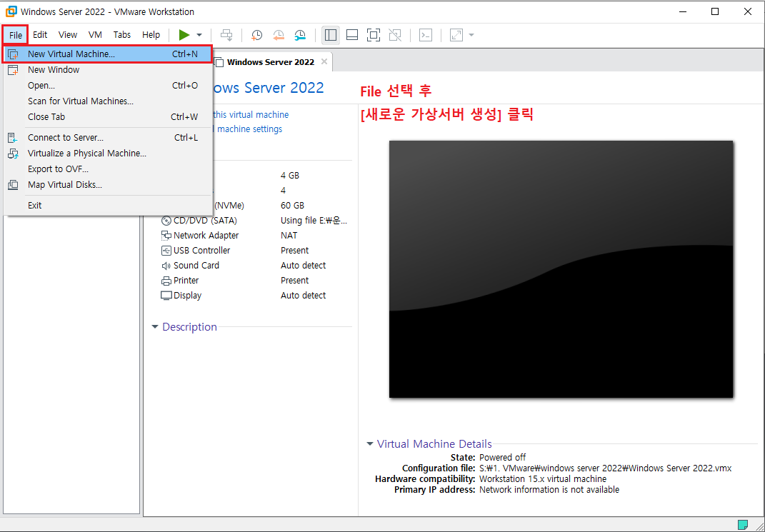Choose Virtualize a Physical Machine...
The image size is (765, 532).
click(x=108, y=153)
